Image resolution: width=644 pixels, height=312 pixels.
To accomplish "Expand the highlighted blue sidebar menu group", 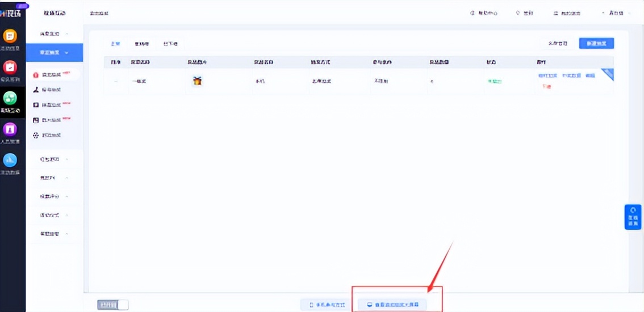I will (x=55, y=53).
